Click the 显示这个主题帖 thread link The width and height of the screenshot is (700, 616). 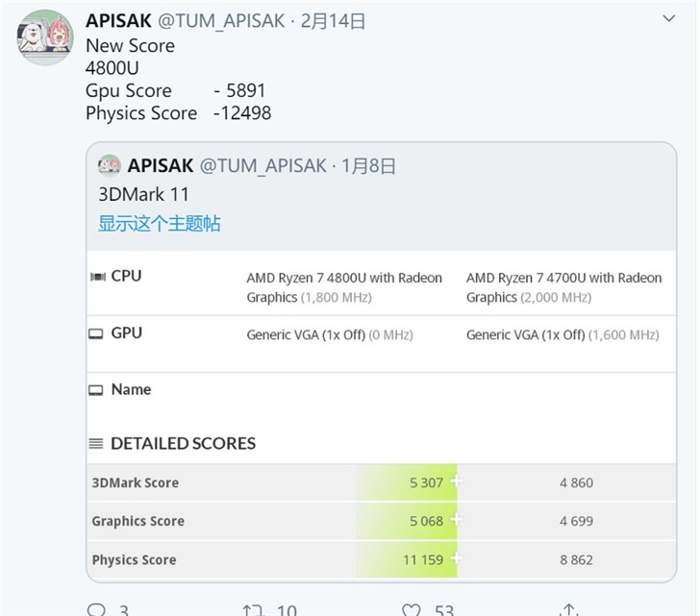pyautogui.click(x=160, y=223)
